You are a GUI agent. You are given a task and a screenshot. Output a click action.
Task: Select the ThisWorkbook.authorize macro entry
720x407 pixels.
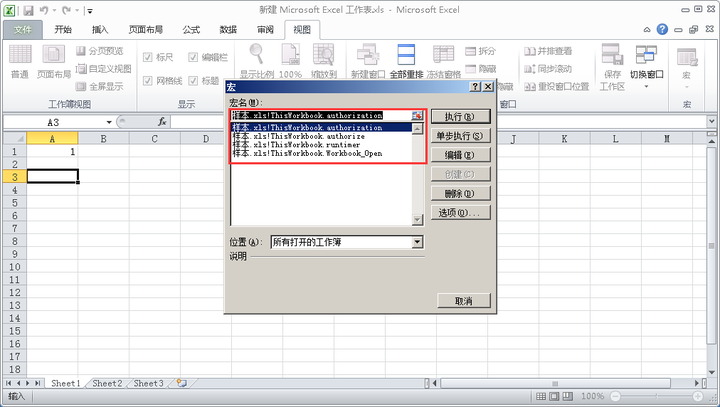(321, 136)
